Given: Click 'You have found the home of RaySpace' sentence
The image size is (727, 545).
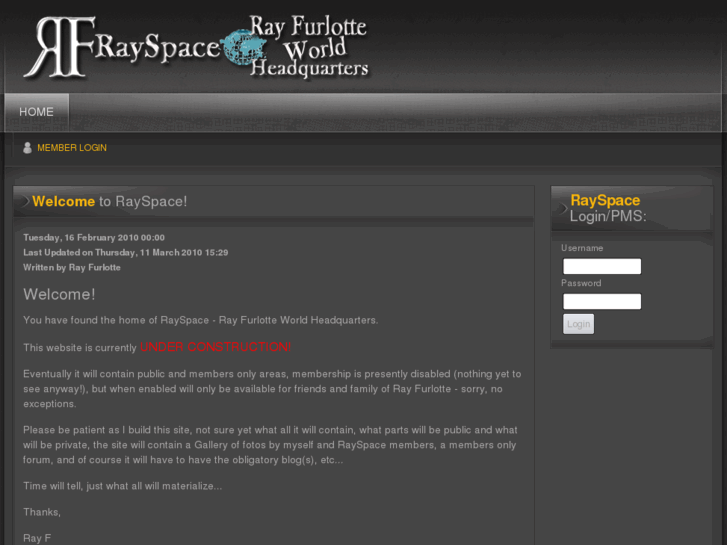Looking at the screenshot, I should (x=201, y=320).
